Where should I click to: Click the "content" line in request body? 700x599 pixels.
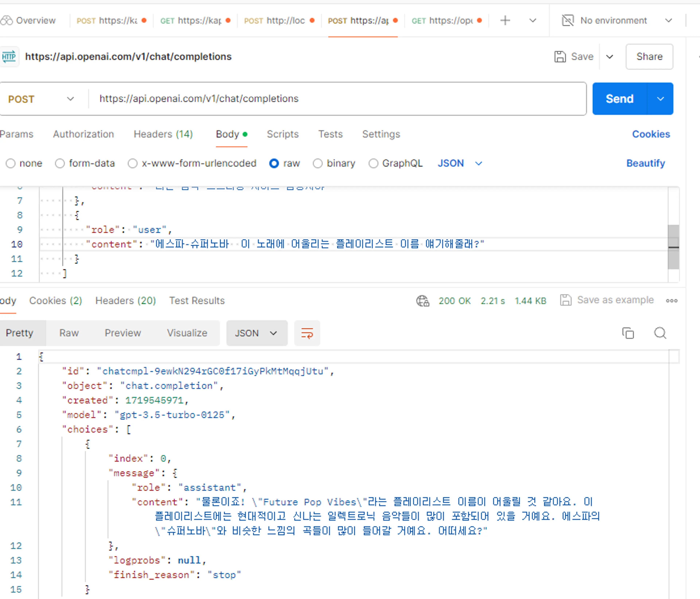pyautogui.click(x=285, y=244)
